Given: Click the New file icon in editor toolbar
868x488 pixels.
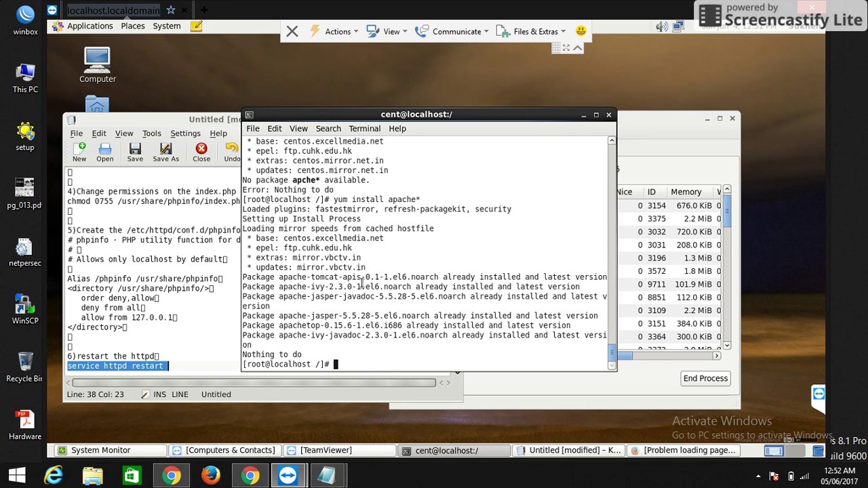Looking at the screenshot, I should [x=79, y=152].
